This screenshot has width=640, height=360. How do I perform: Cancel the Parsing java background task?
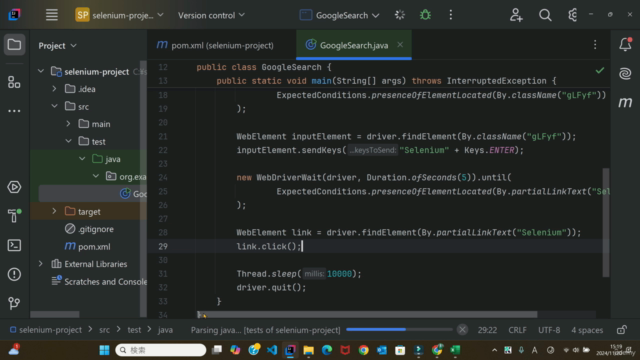tap(462, 329)
